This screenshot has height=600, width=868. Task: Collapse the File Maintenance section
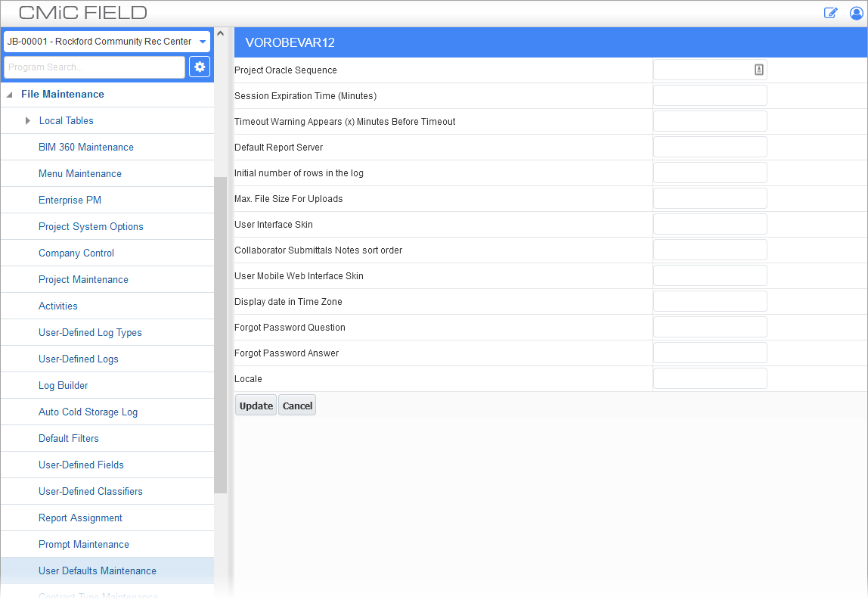pyautogui.click(x=9, y=94)
